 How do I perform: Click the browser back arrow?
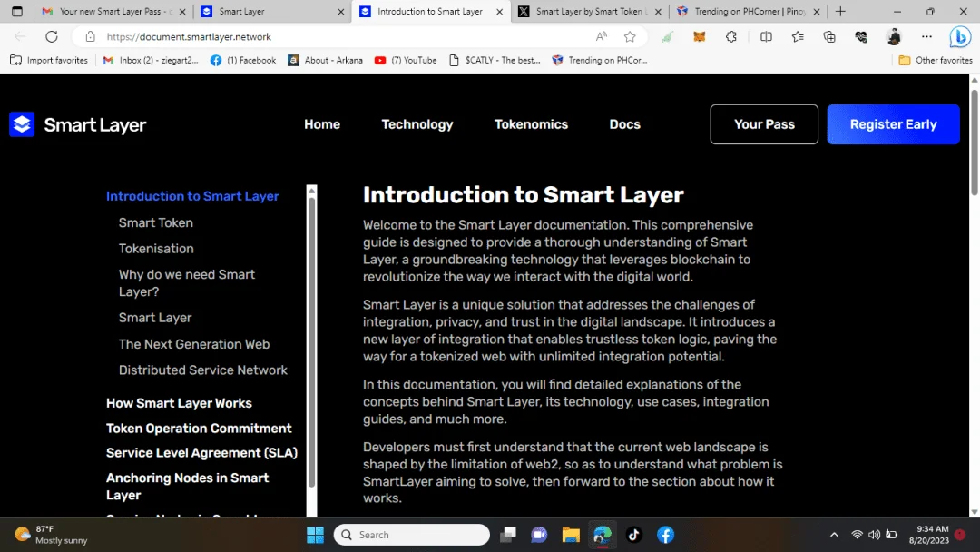point(20,37)
